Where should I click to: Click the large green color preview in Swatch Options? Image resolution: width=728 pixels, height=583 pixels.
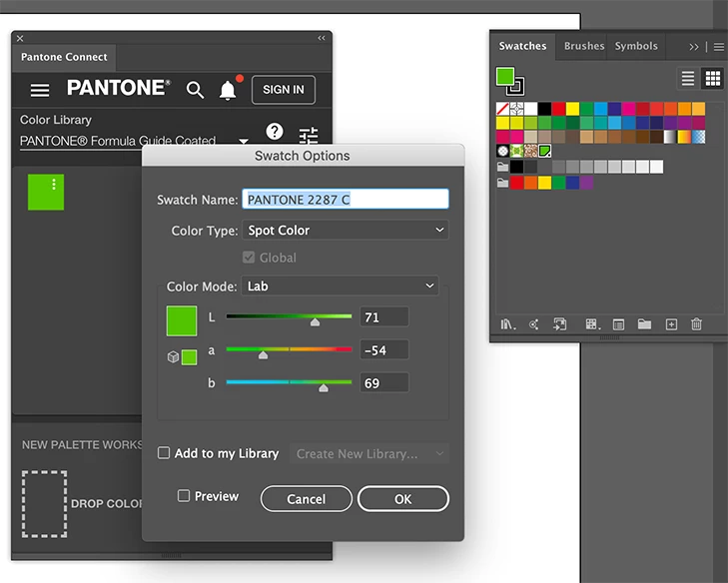182,320
